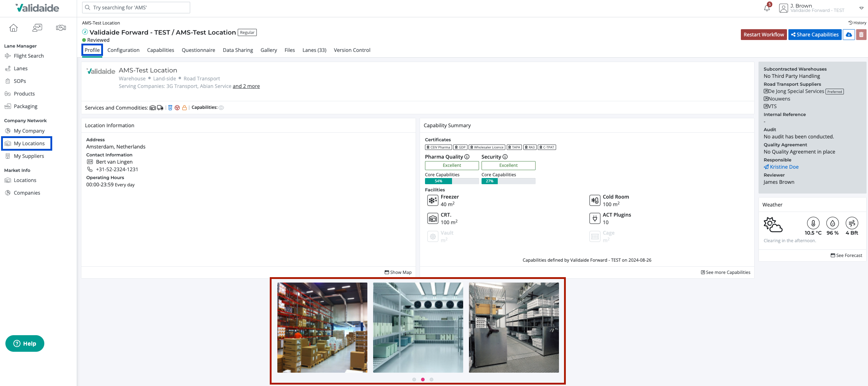Click the warehouse service icon
868x386 pixels.
tap(153, 108)
